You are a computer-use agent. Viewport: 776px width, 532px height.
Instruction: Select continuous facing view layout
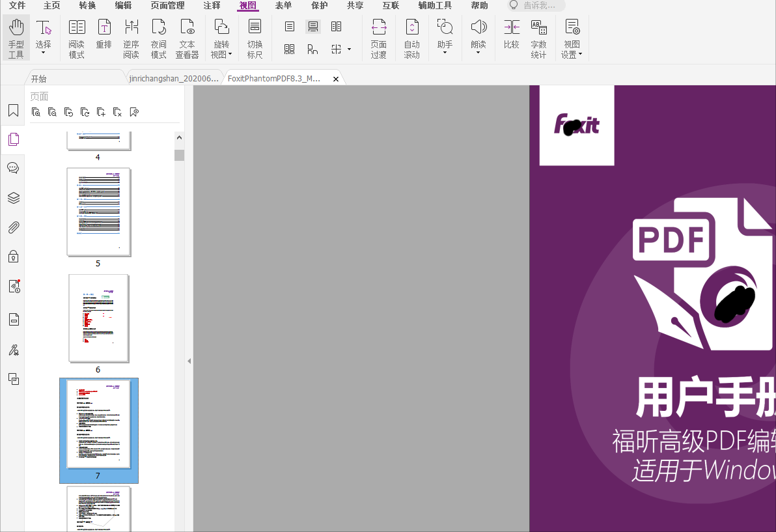coord(290,49)
